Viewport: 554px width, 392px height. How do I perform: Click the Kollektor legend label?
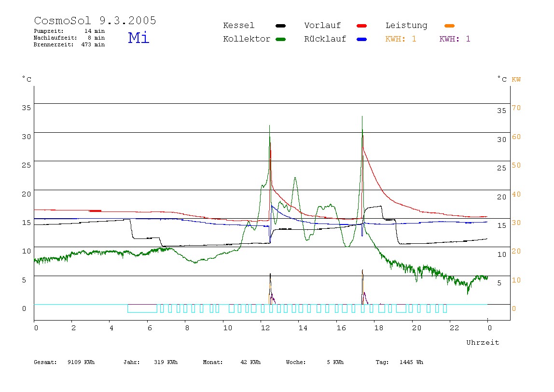(x=247, y=39)
